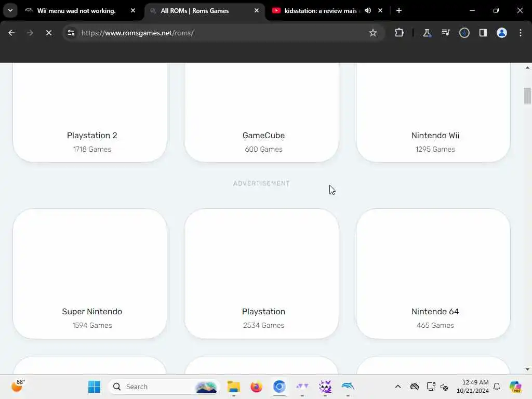This screenshot has width=532, height=399.
Task: Click the 1594 Games text
Action: [92, 325]
